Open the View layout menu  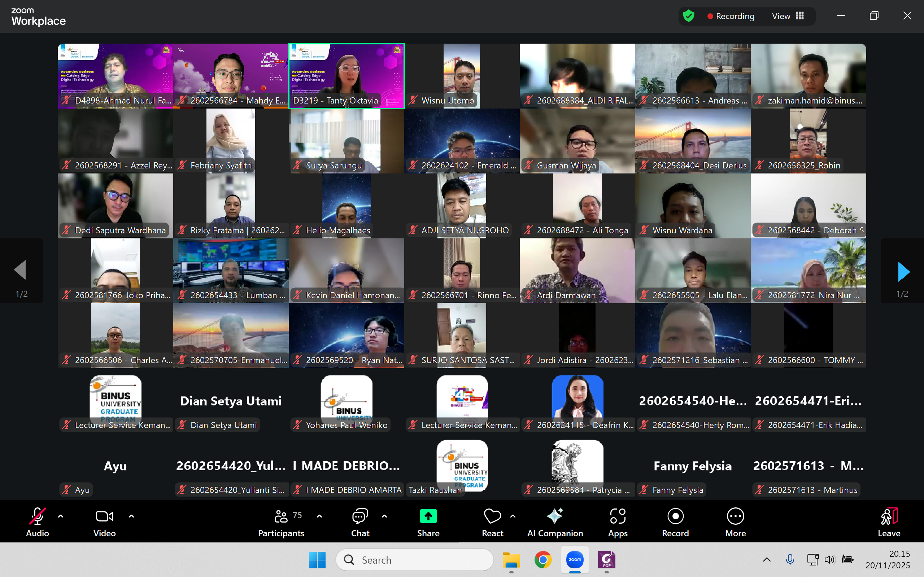coord(788,16)
